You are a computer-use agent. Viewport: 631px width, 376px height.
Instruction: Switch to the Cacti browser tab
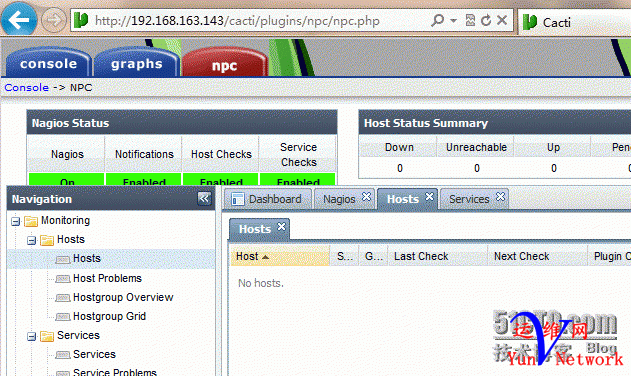[x=574, y=22]
